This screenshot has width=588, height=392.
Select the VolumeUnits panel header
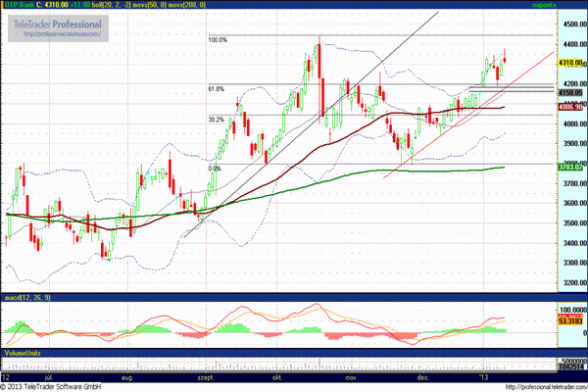[x=24, y=351]
